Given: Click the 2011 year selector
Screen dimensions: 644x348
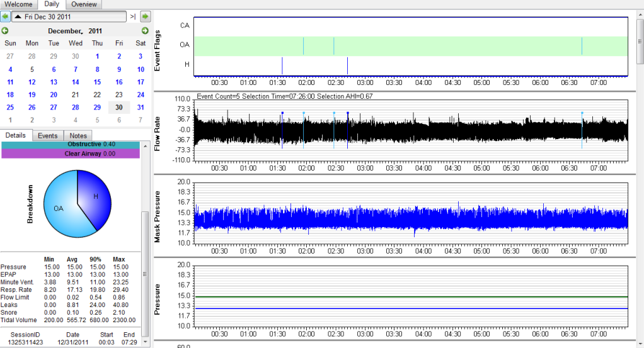Looking at the screenshot, I should [95, 31].
